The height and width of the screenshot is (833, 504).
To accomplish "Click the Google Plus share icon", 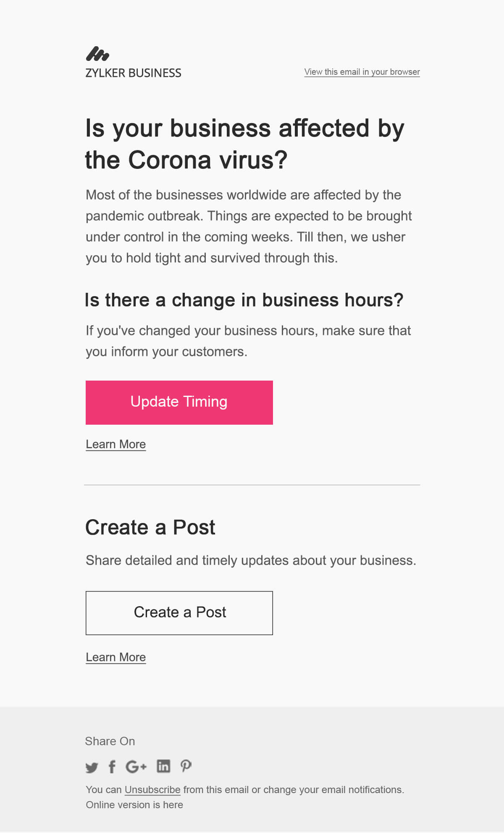I will pos(136,767).
